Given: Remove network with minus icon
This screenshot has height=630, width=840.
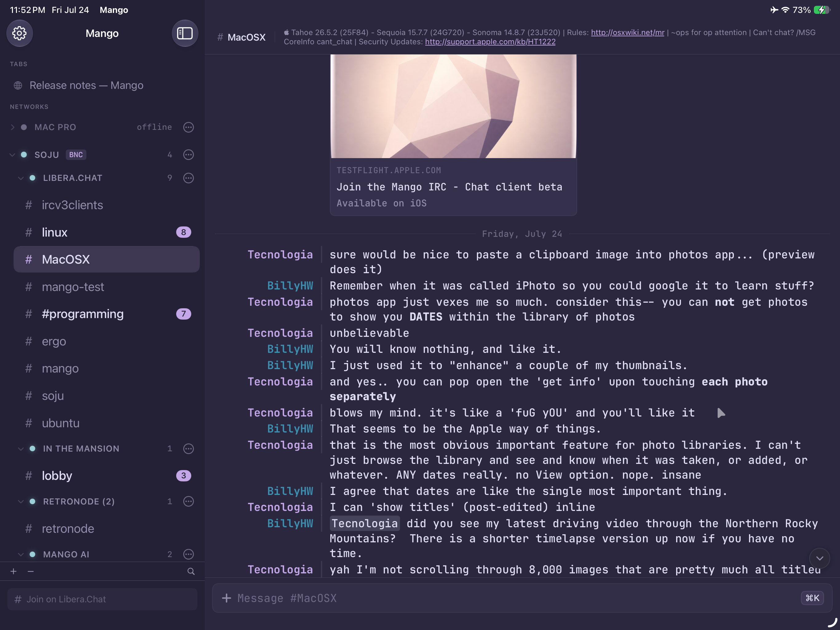Looking at the screenshot, I should click(x=31, y=571).
